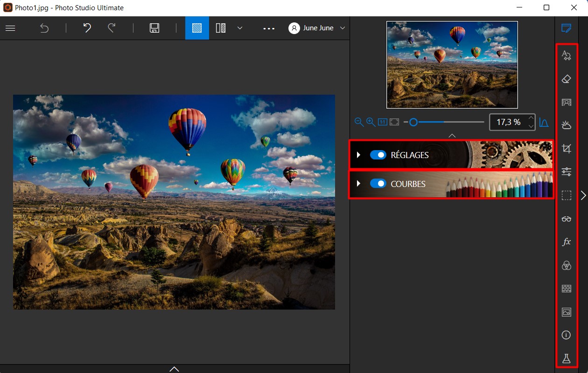Zoom out with the minus magnifier

point(359,122)
